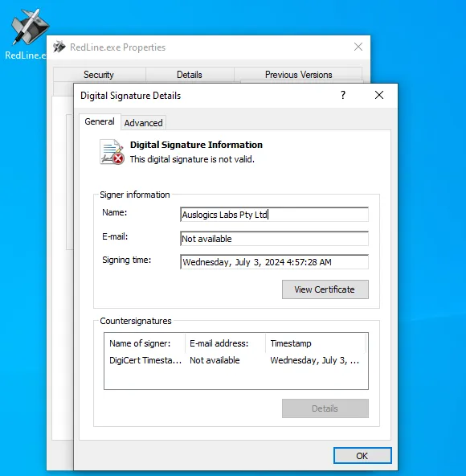Image resolution: width=466 pixels, height=476 pixels.
Task: Click the invalid signature document icon
Action: pyautogui.click(x=112, y=152)
